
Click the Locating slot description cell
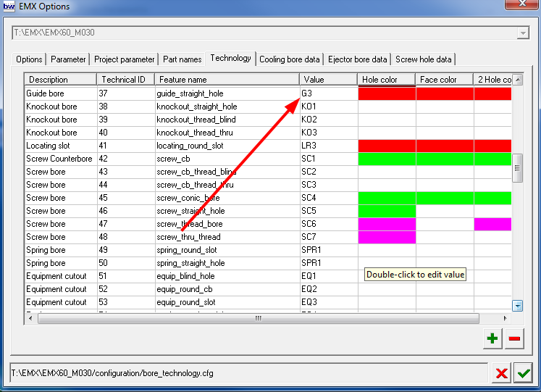click(x=61, y=146)
